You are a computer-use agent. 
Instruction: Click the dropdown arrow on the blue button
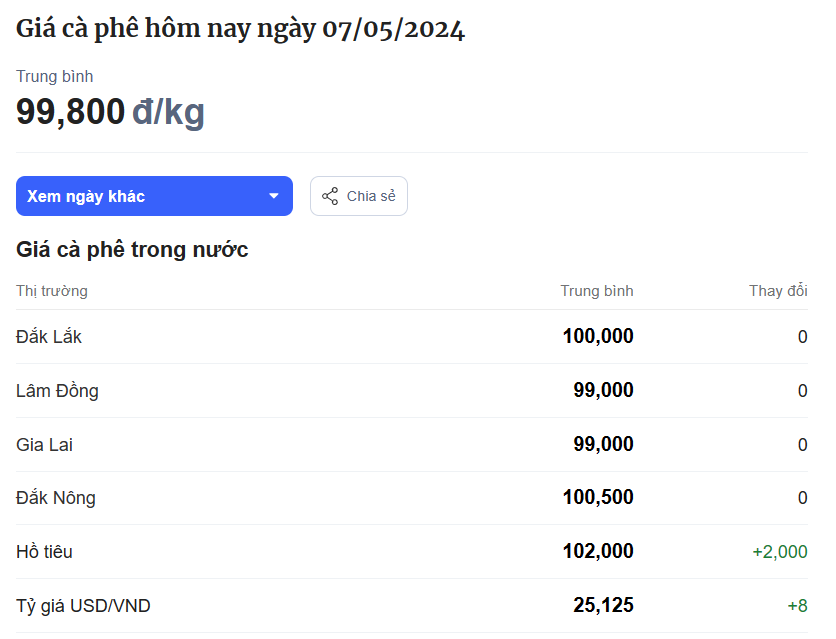tap(274, 196)
